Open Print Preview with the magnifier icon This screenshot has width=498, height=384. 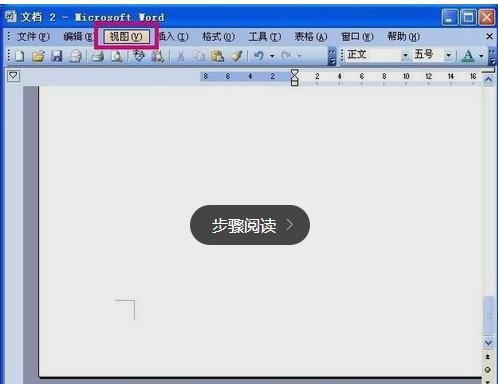coord(117,56)
